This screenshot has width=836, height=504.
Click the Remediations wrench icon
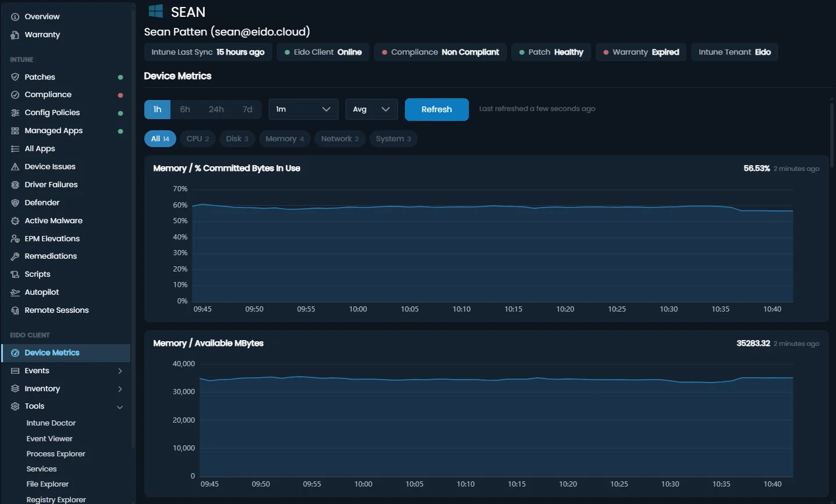click(15, 256)
